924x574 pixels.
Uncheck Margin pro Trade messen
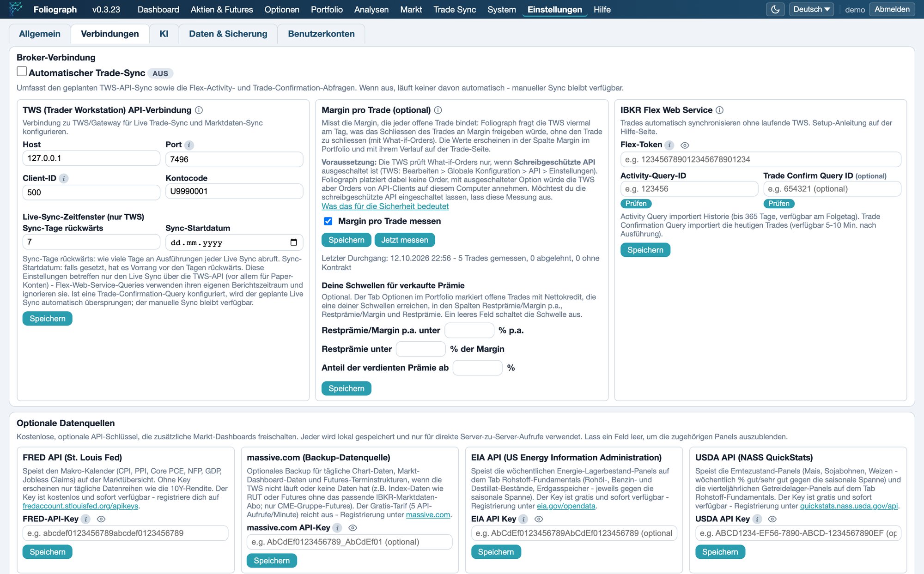328,221
